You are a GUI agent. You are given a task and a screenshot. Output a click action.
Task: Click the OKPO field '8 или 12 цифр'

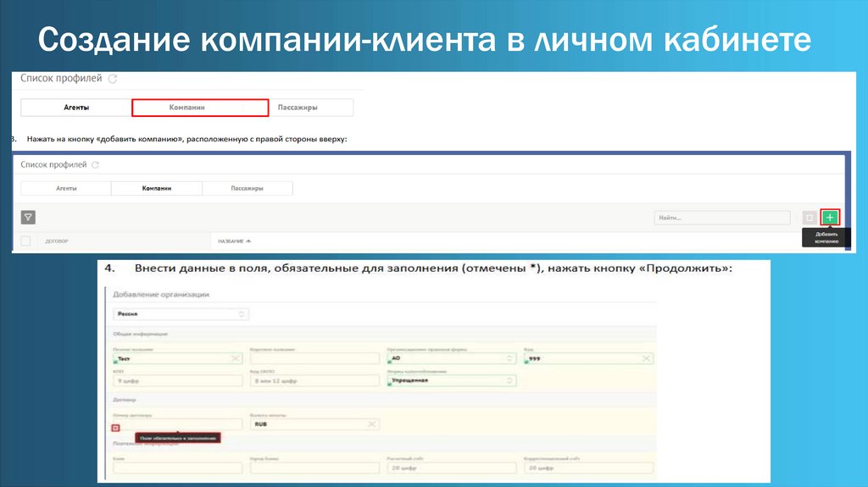pos(314,381)
